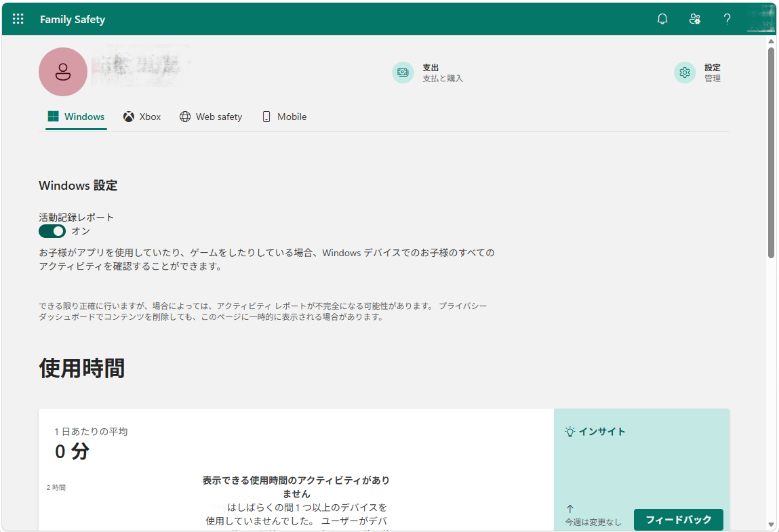Click the scrollbar down arrow
779x532 pixels.
point(771,525)
